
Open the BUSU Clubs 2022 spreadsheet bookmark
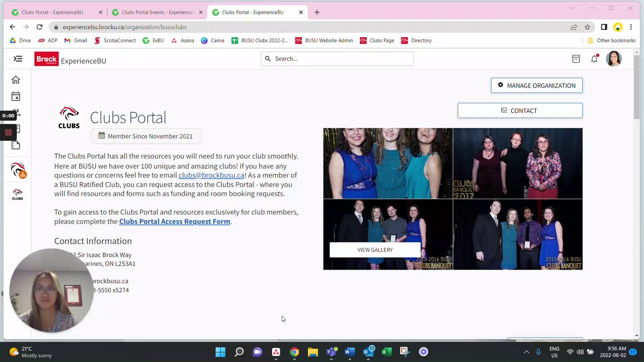point(260,41)
